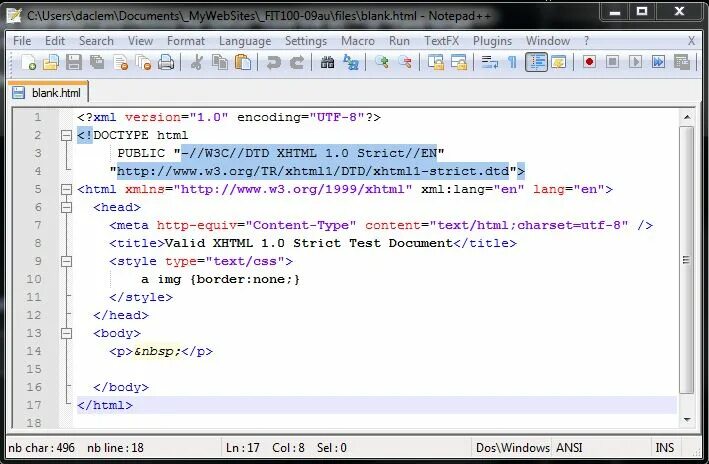The width and height of the screenshot is (709, 464).
Task: Open the user defined language dialog icon
Action: click(558, 62)
